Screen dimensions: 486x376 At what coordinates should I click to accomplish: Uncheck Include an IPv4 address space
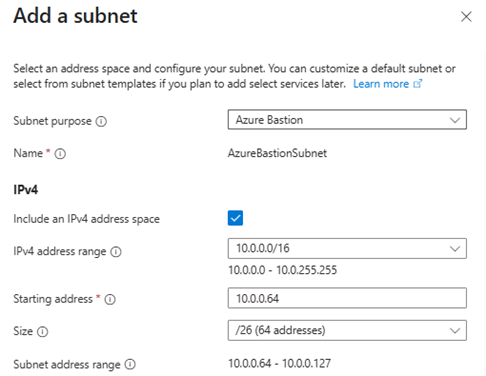pyautogui.click(x=235, y=218)
